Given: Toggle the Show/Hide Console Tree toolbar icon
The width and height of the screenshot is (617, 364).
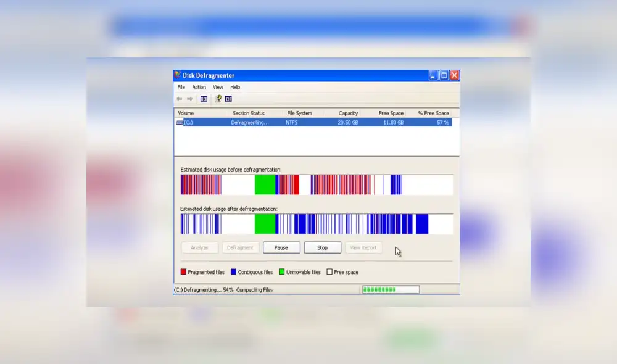Looking at the screenshot, I should pyautogui.click(x=204, y=99).
